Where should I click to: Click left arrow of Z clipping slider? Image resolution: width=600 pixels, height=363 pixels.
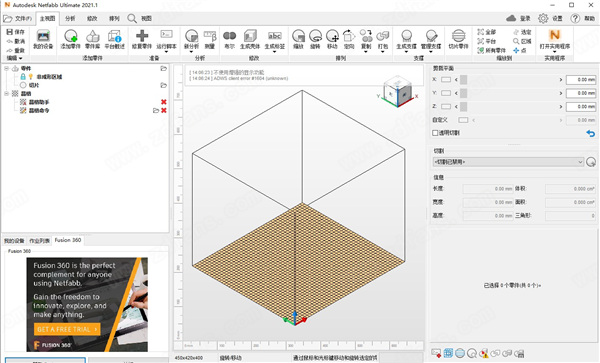click(x=456, y=106)
